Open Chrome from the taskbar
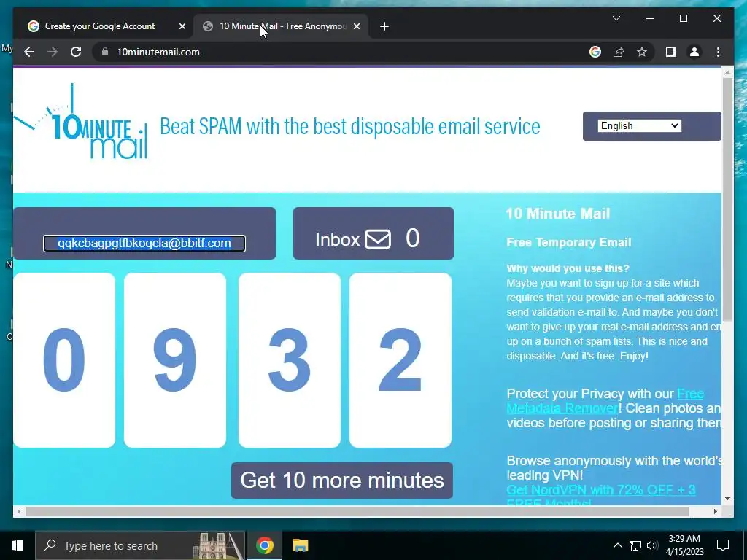 pos(264,545)
